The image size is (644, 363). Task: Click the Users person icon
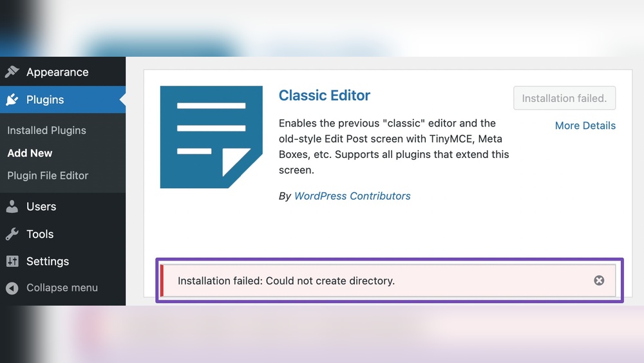point(12,206)
